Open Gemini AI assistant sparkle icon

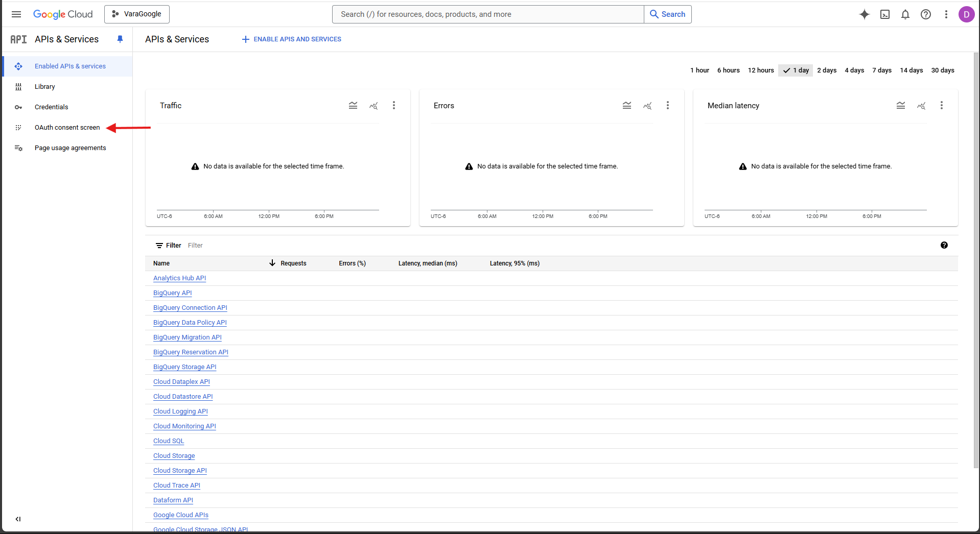click(865, 14)
